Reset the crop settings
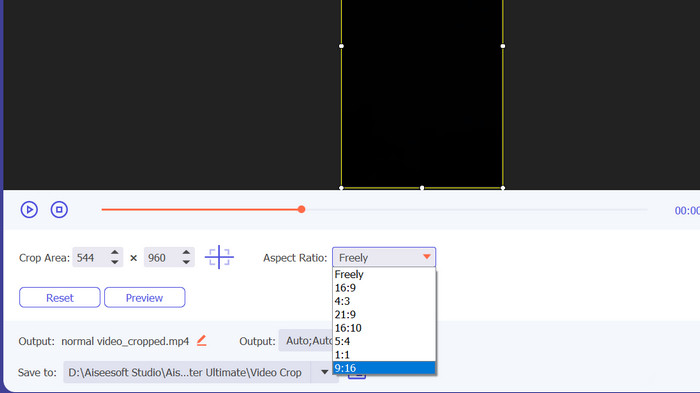Screen dimensions: 700x393 (60, 297)
